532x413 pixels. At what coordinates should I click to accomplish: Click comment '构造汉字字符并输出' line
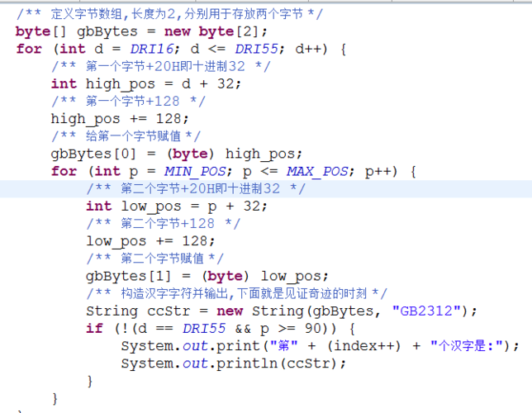(x=236, y=293)
